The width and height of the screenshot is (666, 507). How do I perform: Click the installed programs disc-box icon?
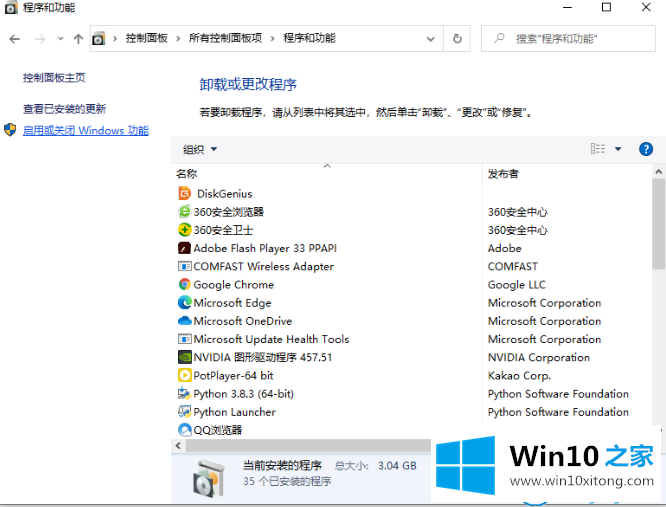208,479
